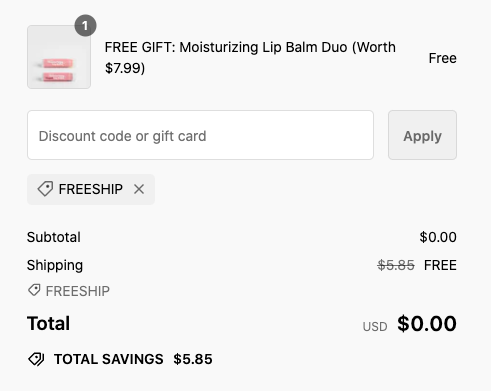Focus the Discount code or gift card field
Image resolution: width=491 pixels, height=391 pixels.
[x=200, y=135]
